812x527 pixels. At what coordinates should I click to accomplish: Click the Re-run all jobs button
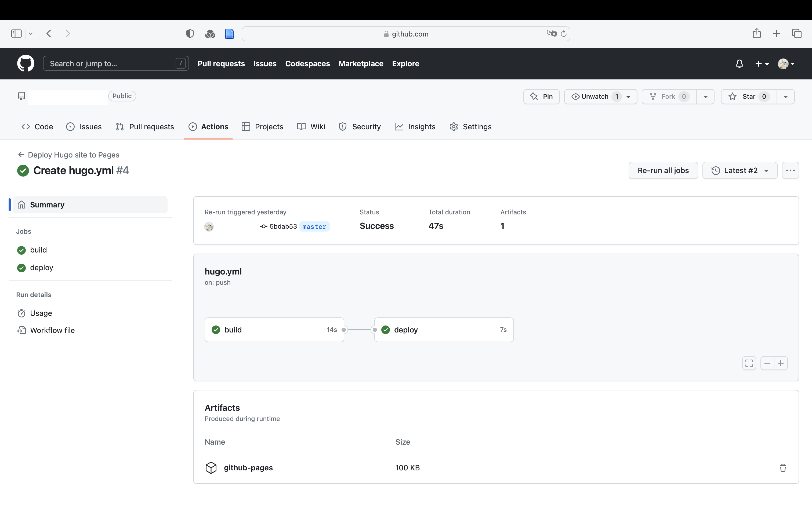coord(663,170)
